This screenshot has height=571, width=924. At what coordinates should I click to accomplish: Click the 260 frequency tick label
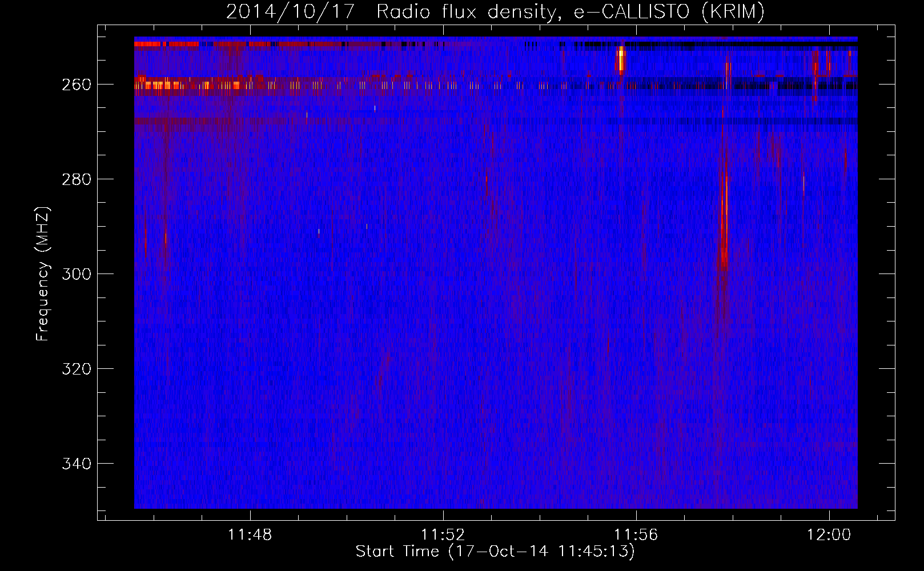tap(76, 85)
